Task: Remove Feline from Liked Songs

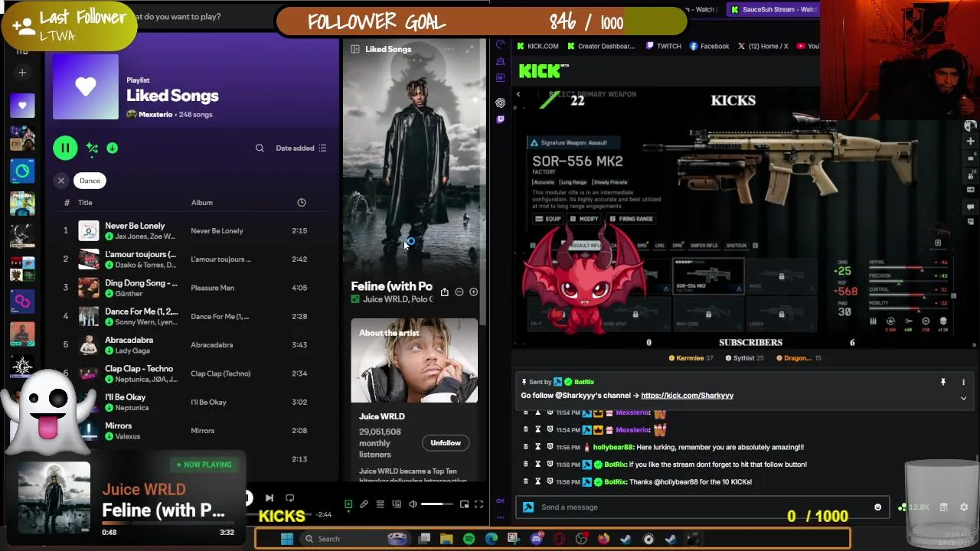Action: click(459, 292)
